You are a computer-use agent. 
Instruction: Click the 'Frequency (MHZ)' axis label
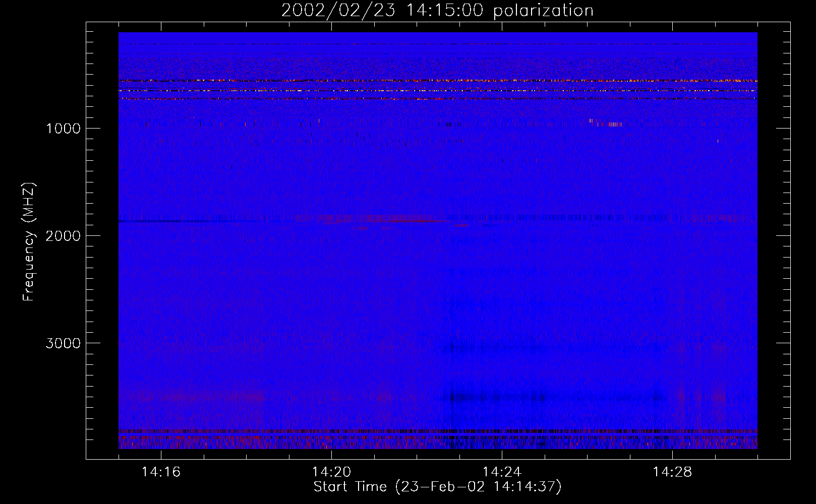[x=29, y=242]
